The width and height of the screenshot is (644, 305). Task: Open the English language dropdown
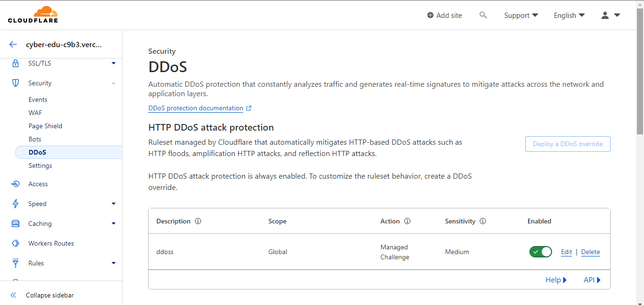(x=569, y=15)
